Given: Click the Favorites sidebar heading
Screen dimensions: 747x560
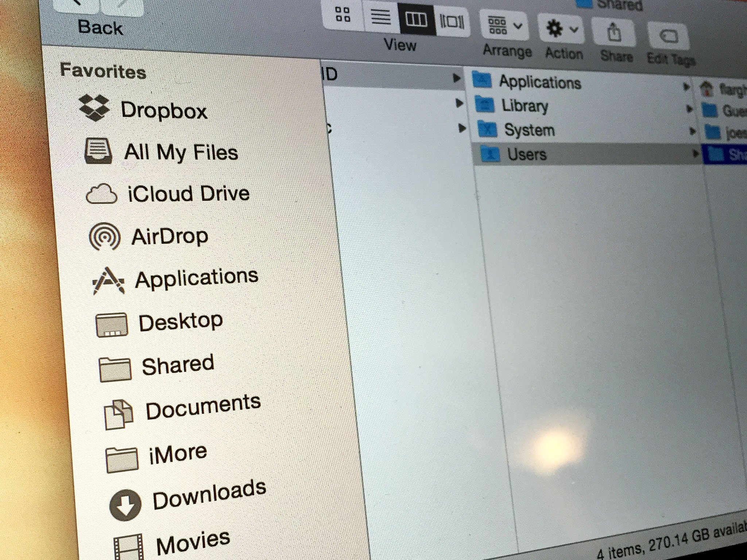Looking at the screenshot, I should click(x=103, y=71).
